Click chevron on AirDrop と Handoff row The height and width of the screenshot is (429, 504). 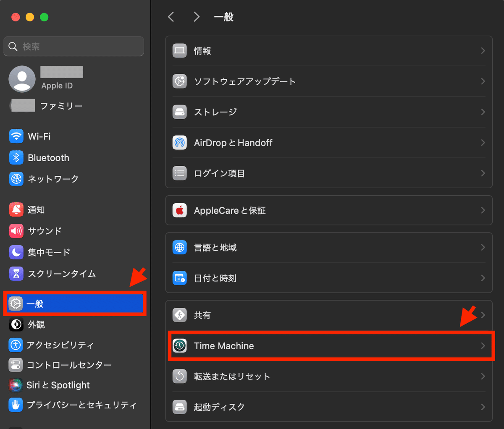[483, 143]
